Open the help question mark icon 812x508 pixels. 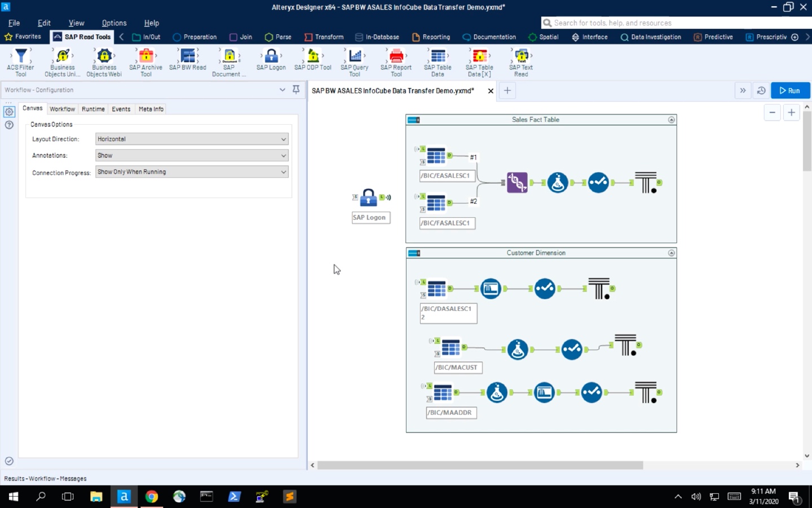click(9, 125)
